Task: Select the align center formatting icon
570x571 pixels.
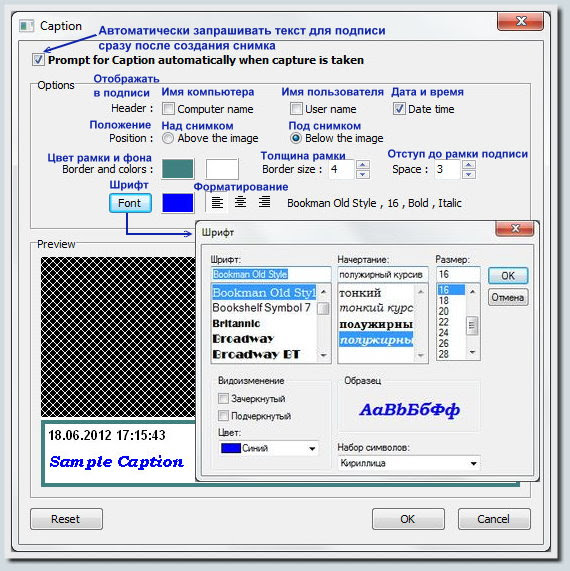Action: [240, 202]
